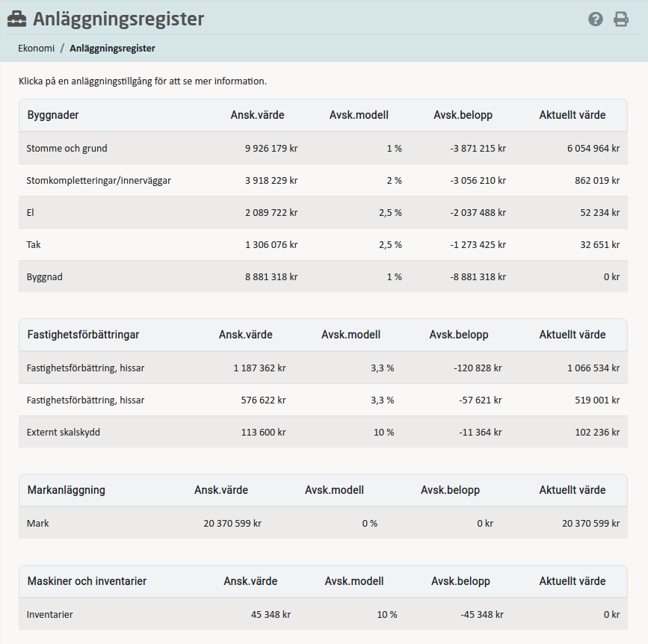
Task: Click Aktuellt värde column header in Byggnader
Action: pyautogui.click(x=573, y=116)
